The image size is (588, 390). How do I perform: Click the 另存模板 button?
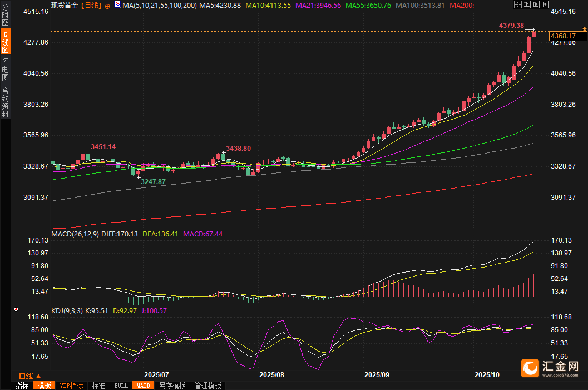click(172, 386)
